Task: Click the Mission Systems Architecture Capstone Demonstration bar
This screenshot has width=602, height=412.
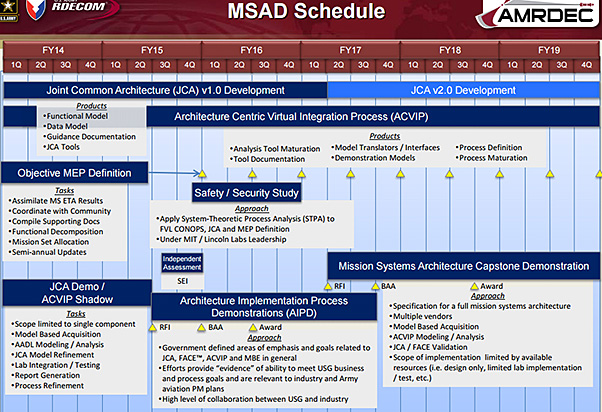Action: 463,266
